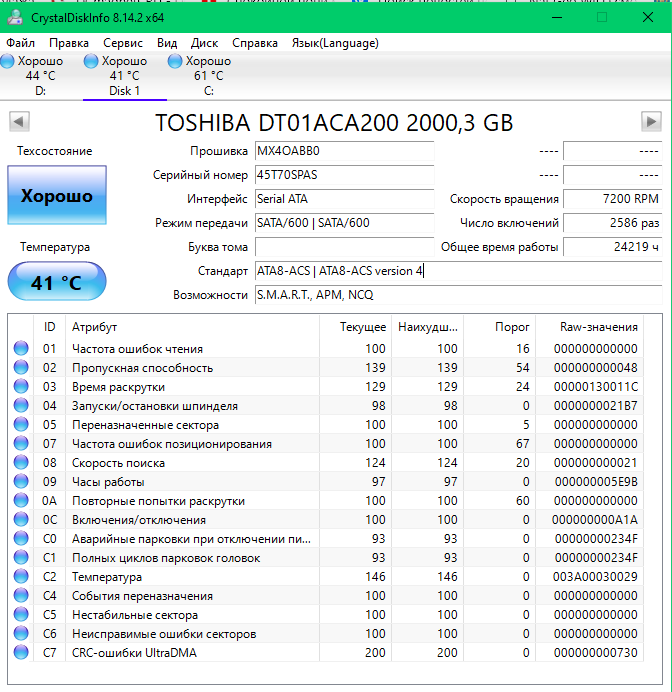The width and height of the screenshot is (672, 692).
Task: Click status orb for attribute C6 uncorrectable errors
Action: click(x=21, y=633)
